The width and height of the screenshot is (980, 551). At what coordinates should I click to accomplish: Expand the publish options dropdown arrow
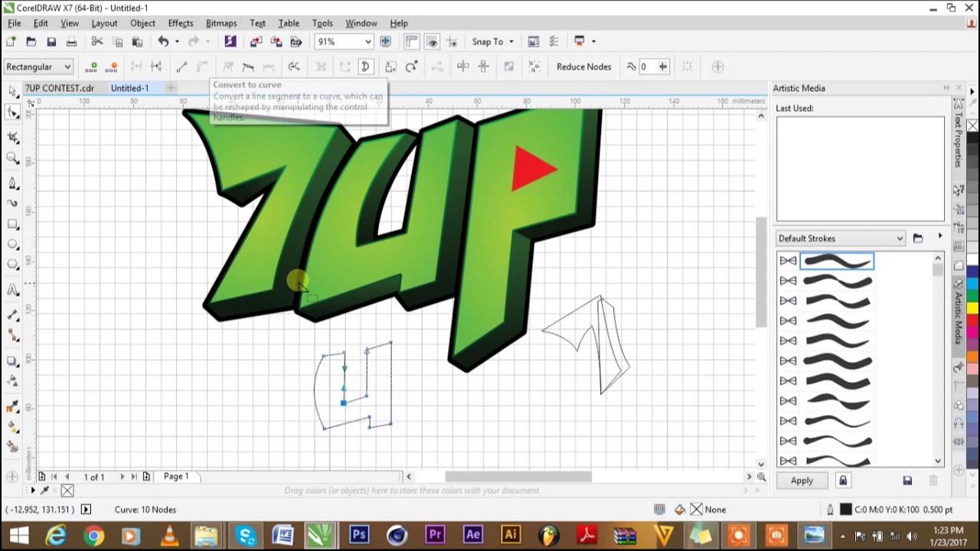coord(593,41)
